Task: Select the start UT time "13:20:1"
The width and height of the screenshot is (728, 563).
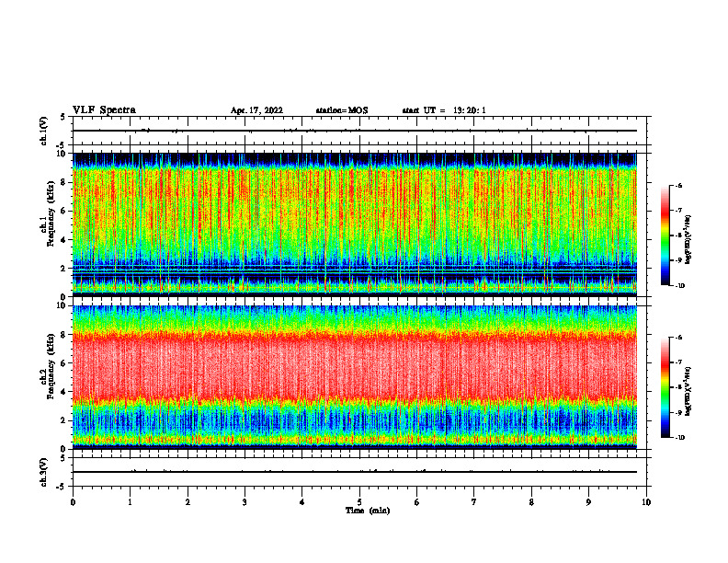Action: pos(470,110)
